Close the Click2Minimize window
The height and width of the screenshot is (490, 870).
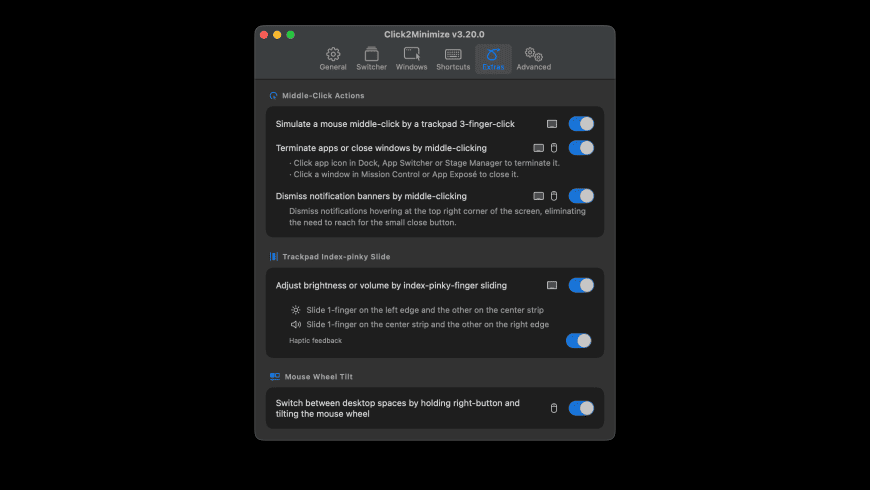point(264,34)
